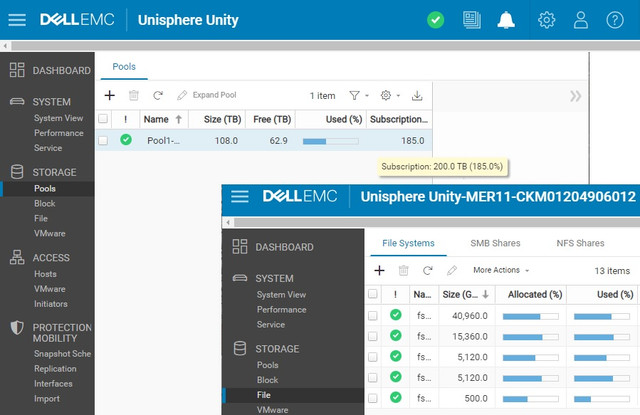Select File in Unity-MER11 sidebar
Image resolution: width=640 pixels, height=415 pixels.
click(x=264, y=395)
